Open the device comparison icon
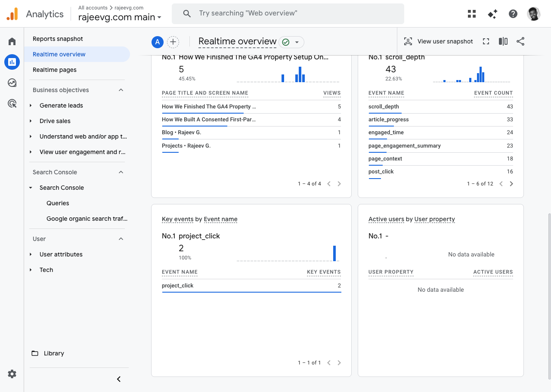Image resolution: width=551 pixels, height=392 pixels. [x=503, y=41]
